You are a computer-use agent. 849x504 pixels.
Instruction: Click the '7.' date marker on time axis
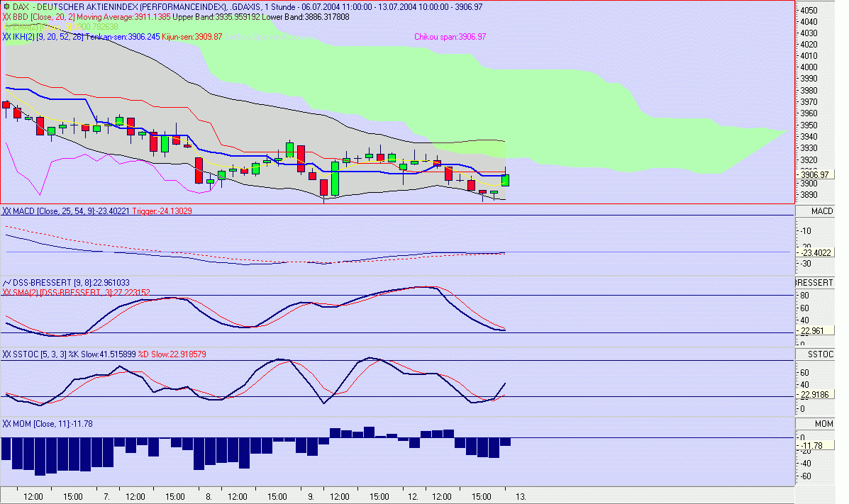(106, 496)
